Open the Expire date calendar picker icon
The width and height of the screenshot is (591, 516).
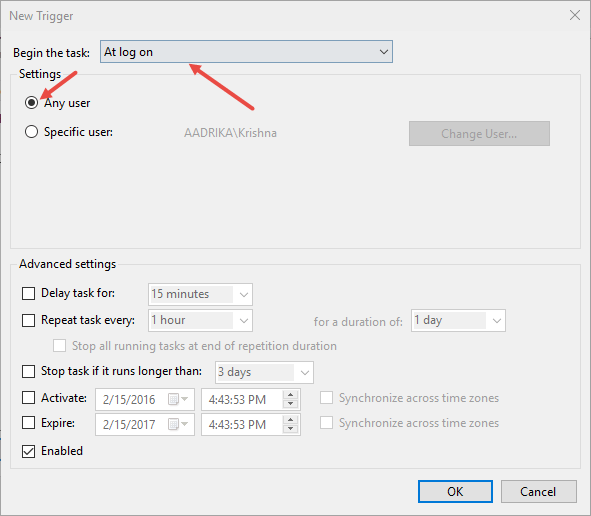178,424
